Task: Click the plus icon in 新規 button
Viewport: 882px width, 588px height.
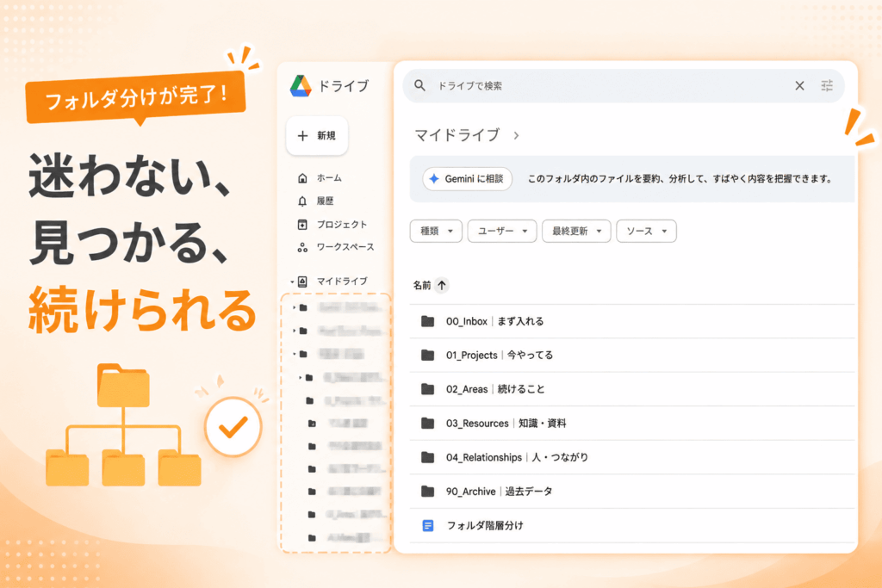Action: coord(302,135)
